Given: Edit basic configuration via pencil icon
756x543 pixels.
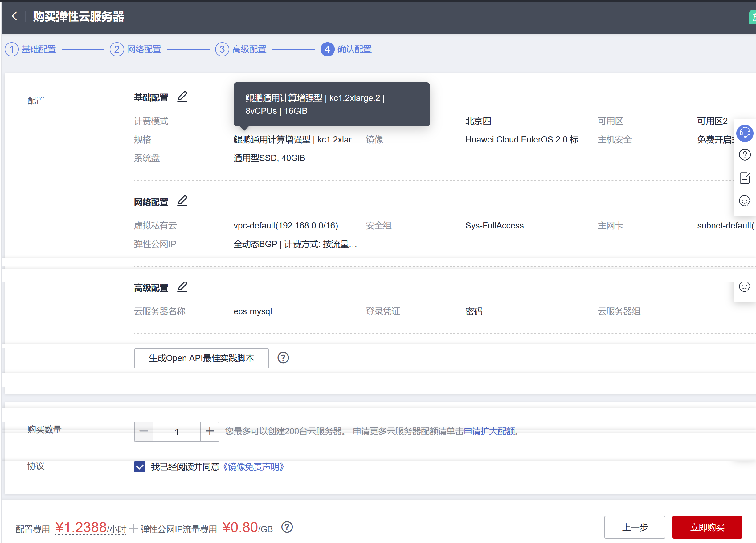Looking at the screenshot, I should 182,97.
